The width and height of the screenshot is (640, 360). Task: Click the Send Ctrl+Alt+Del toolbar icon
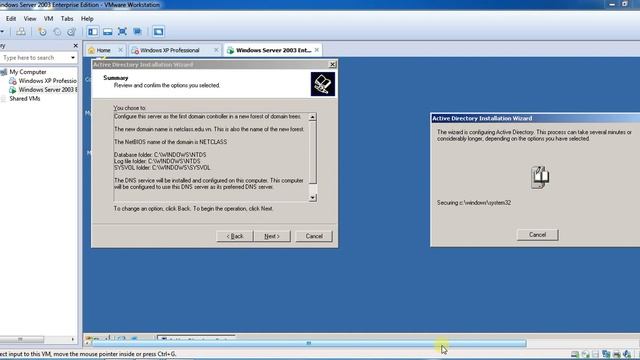[x=21, y=31]
